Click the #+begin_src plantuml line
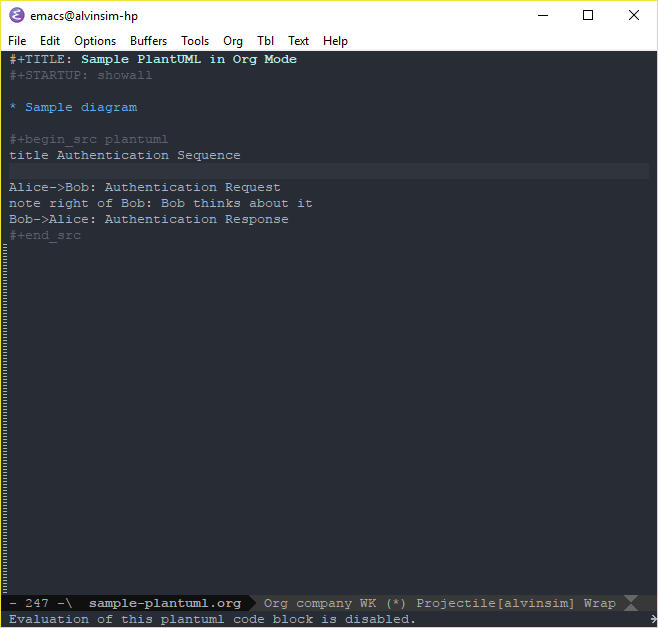This screenshot has width=658, height=628. 89,139
